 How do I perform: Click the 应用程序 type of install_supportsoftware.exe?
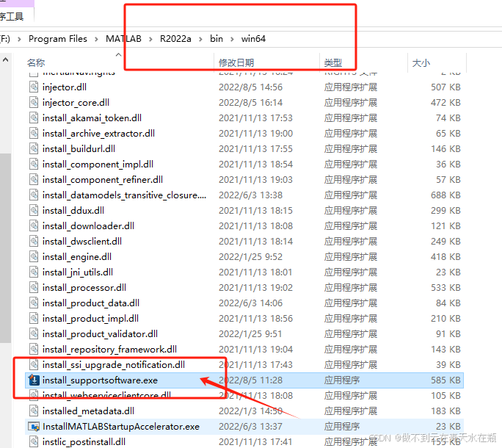pos(341,380)
